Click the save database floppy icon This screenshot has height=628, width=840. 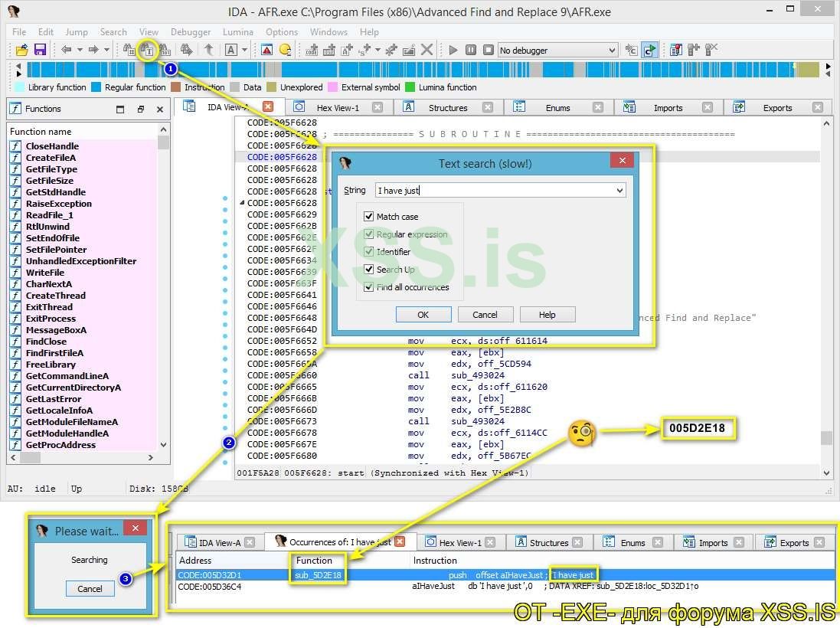pos(40,50)
